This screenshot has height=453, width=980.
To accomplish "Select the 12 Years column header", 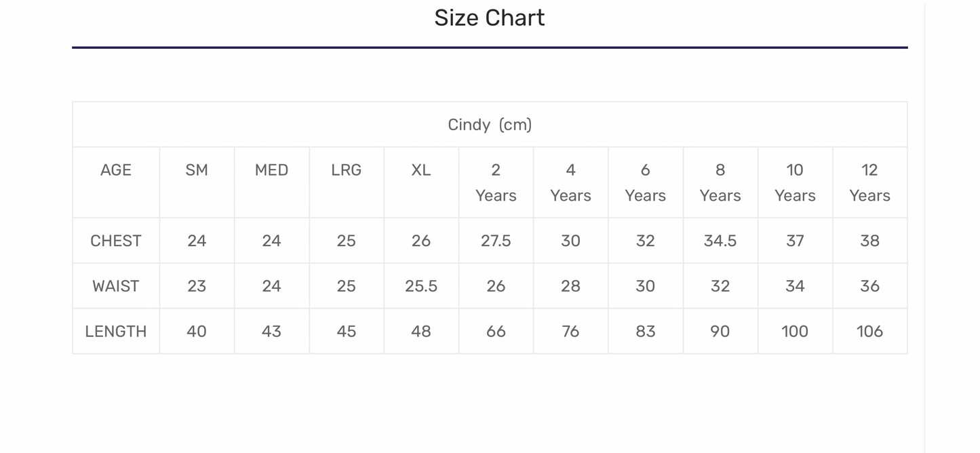I will [869, 182].
